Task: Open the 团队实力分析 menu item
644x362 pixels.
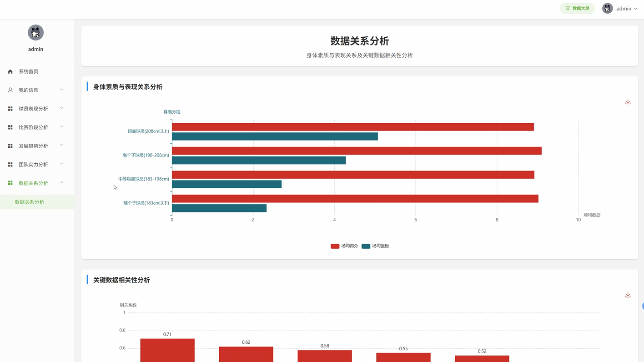Action: click(37, 165)
